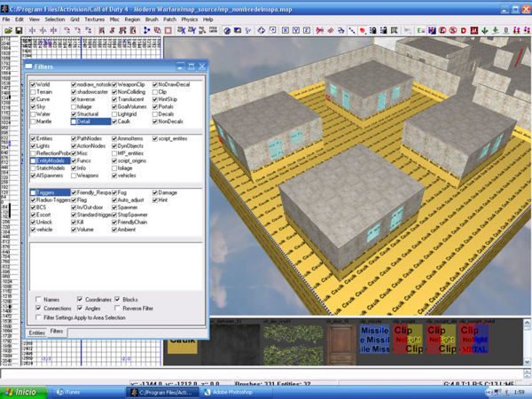532x399 pixels.
Task: Toggle the Caulk filter checkbox
Action: 114,121
